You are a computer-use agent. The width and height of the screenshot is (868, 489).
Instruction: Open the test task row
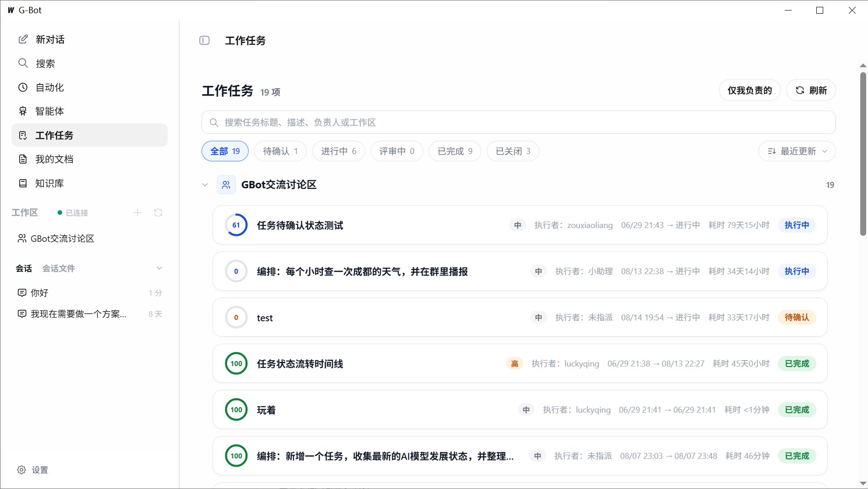[x=520, y=317]
